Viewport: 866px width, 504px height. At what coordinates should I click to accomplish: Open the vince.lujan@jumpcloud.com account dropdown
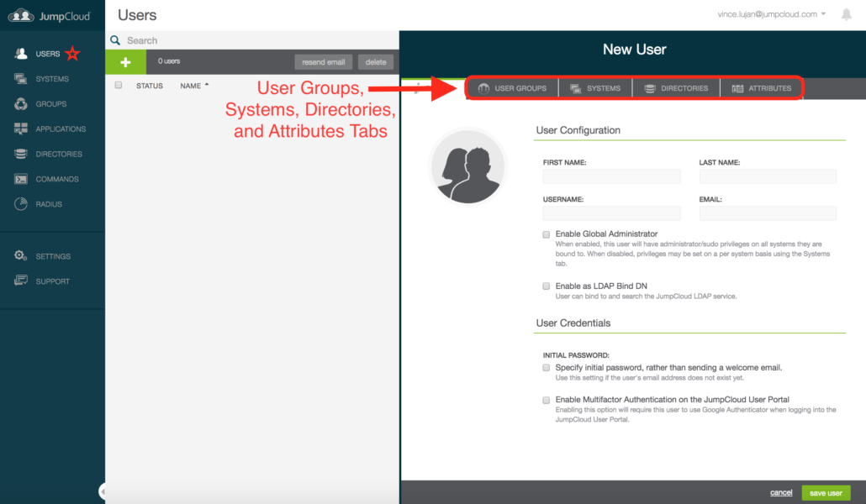(771, 14)
